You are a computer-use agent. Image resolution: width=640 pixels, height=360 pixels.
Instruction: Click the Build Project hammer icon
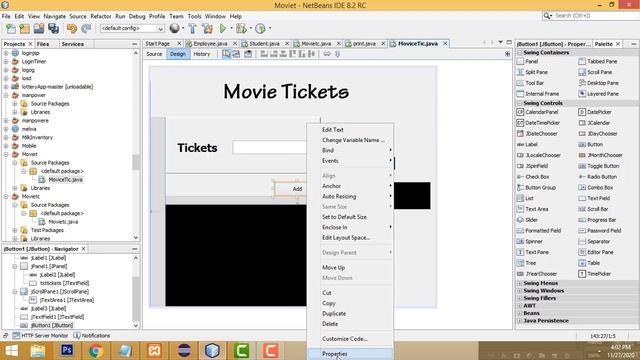(x=192, y=29)
